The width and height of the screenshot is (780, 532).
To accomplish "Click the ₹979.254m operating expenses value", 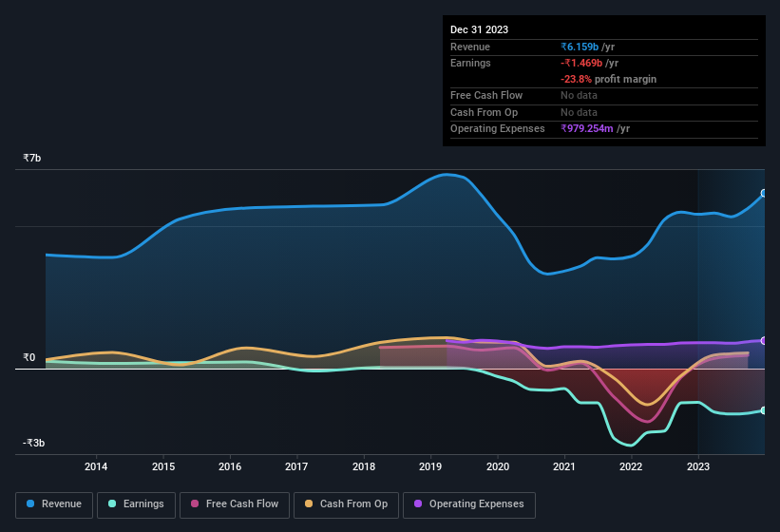I will click(587, 128).
